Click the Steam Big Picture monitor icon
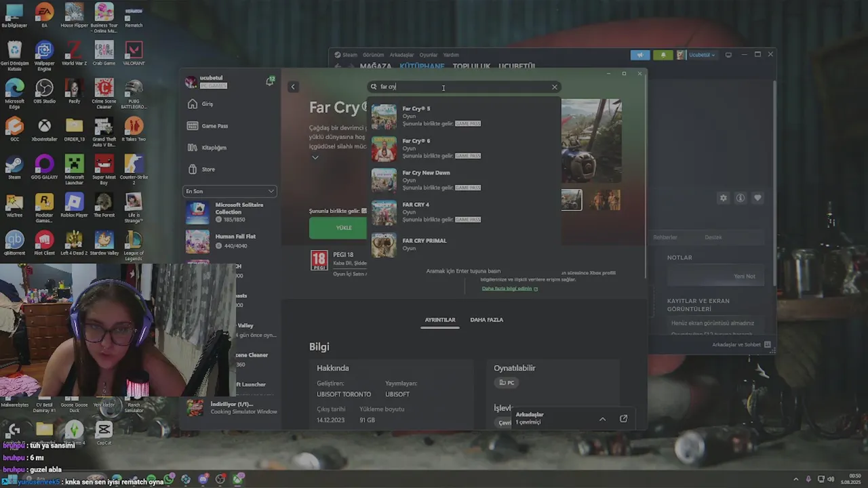This screenshot has width=868, height=488. (x=728, y=55)
